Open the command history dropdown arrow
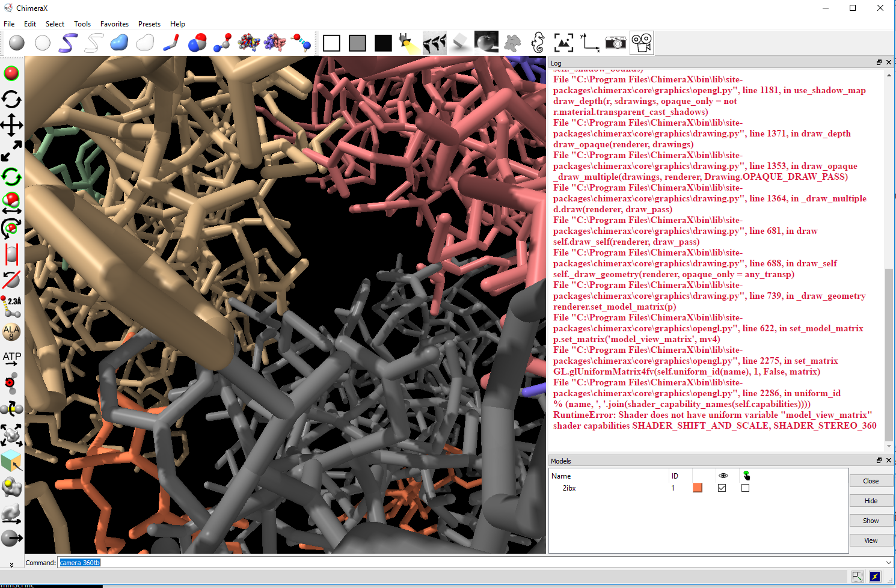Image resolution: width=896 pixels, height=588 pixels. pyautogui.click(x=889, y=563)
